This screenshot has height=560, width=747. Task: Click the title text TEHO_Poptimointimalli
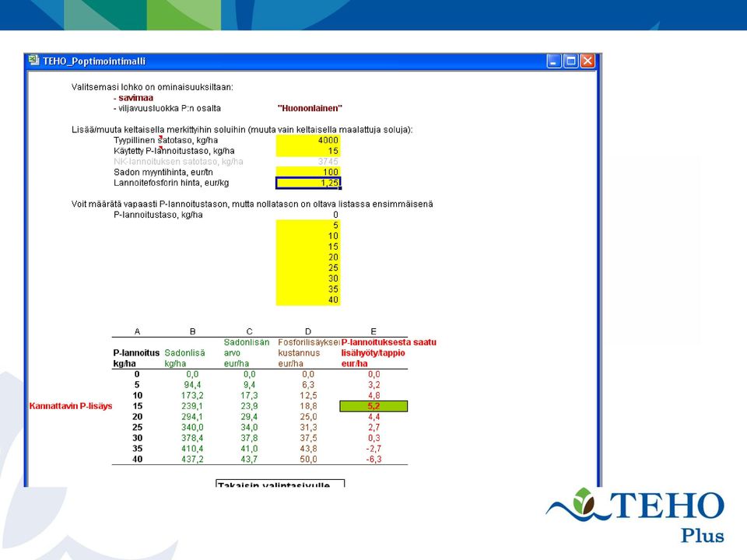[94, 61]
